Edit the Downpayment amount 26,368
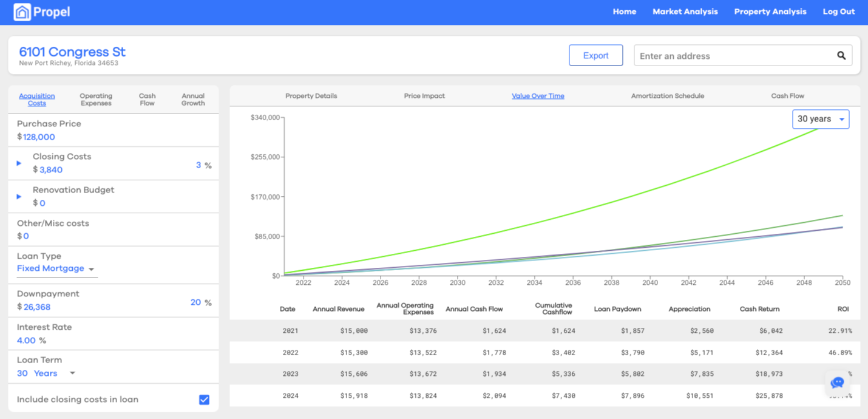Screen dimensions: 868x419 37,307
